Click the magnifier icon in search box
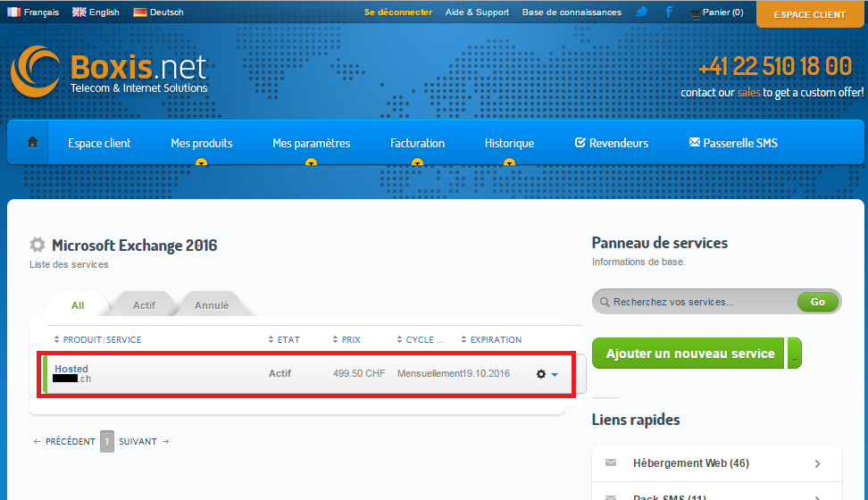868x500 pixels. (605, 302)
